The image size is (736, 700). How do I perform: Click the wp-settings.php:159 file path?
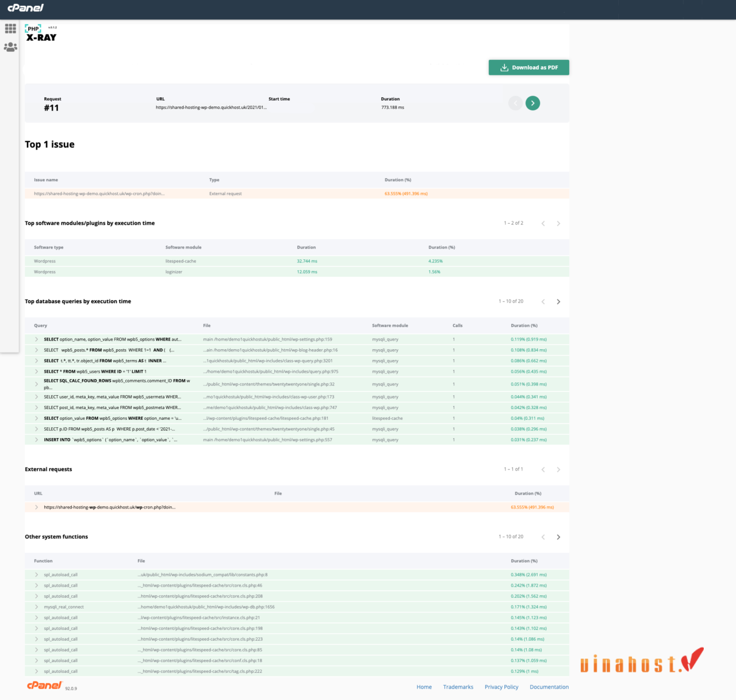coord(267,339)
